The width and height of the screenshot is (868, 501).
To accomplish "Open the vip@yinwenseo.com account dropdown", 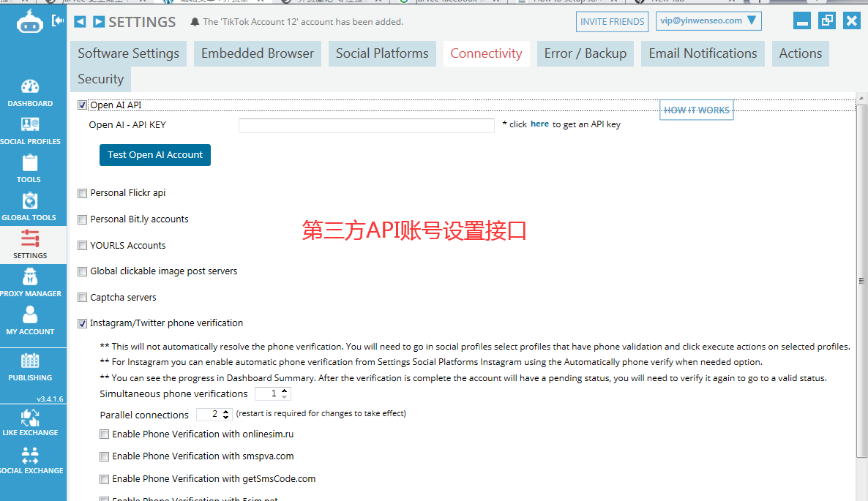I will tap(708, 21).
